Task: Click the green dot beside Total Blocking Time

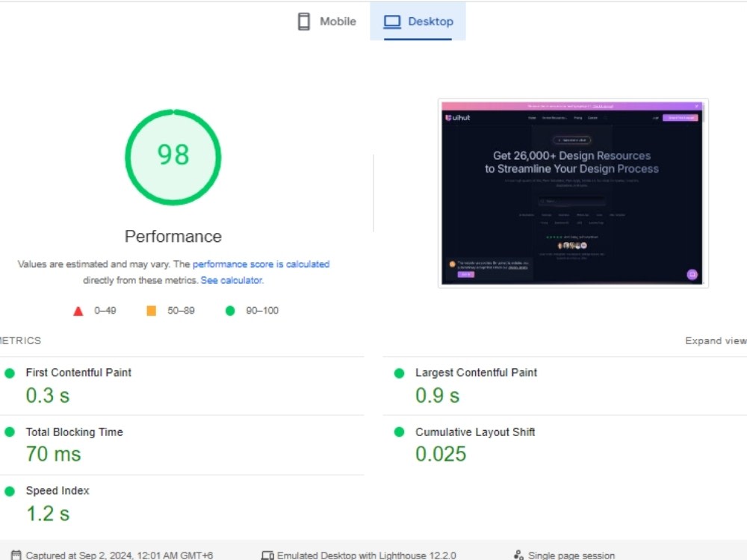Action: coord(10,432)
